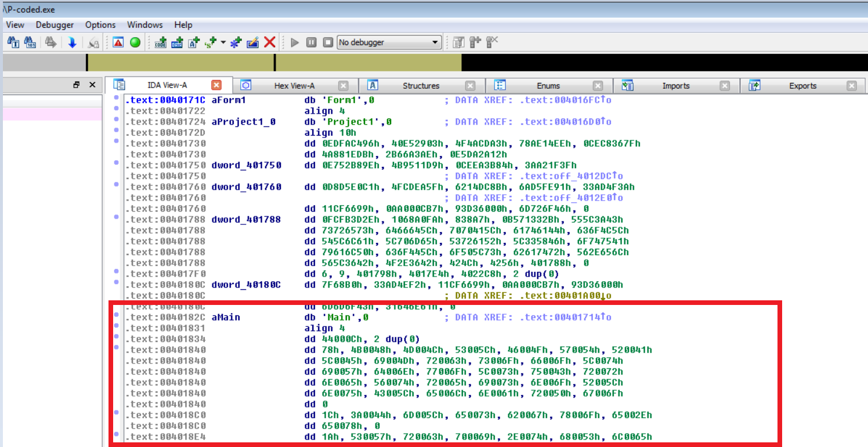Click the red warning triangle icon
Screen dimensions: 868x447
coord(118,42)
